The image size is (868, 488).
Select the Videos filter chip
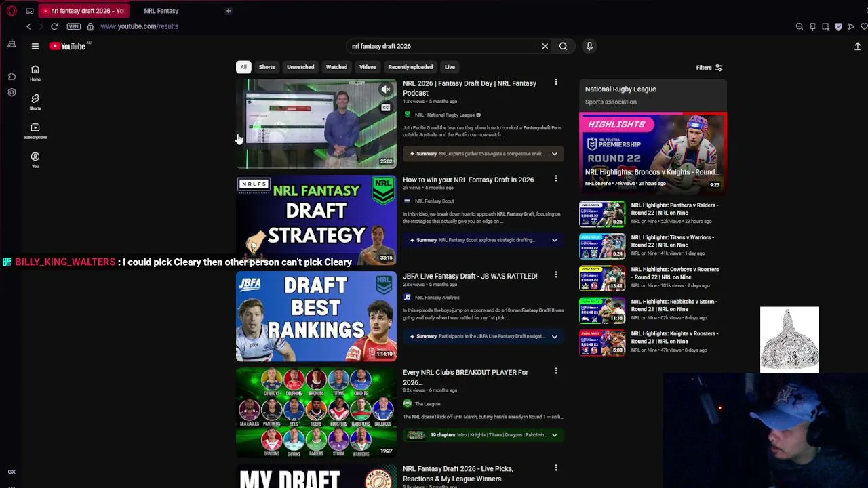pyautogui.click(x=368, y=67)
